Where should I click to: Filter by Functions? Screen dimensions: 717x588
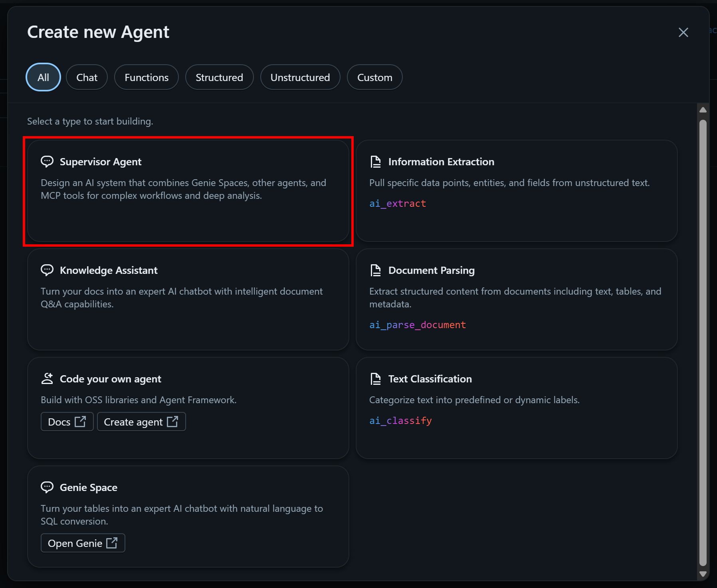147,77
